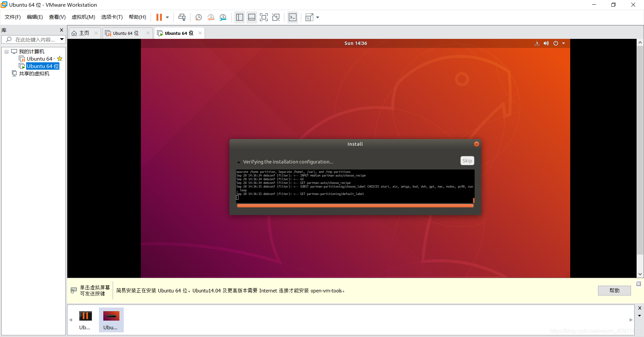Select the highlighted Ubuntu 64 位 VM

tap(43, 66)
